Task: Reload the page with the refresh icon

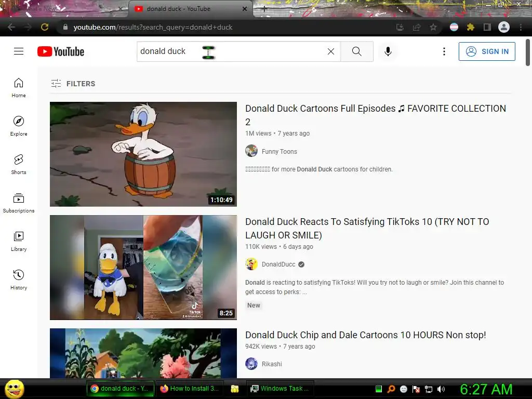Action: [45, 27]
